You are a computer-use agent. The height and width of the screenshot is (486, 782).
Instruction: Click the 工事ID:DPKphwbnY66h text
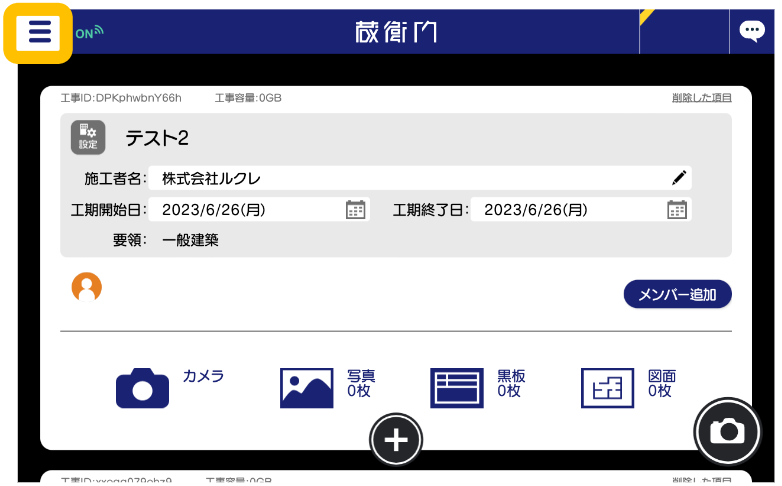pos(121,98)
